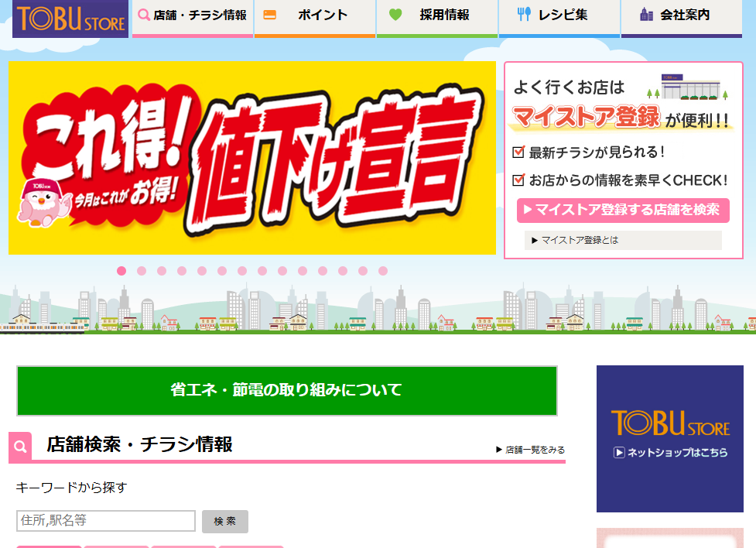Select the ninth carousel dot

pyautogui.click(x=282, y=271)
